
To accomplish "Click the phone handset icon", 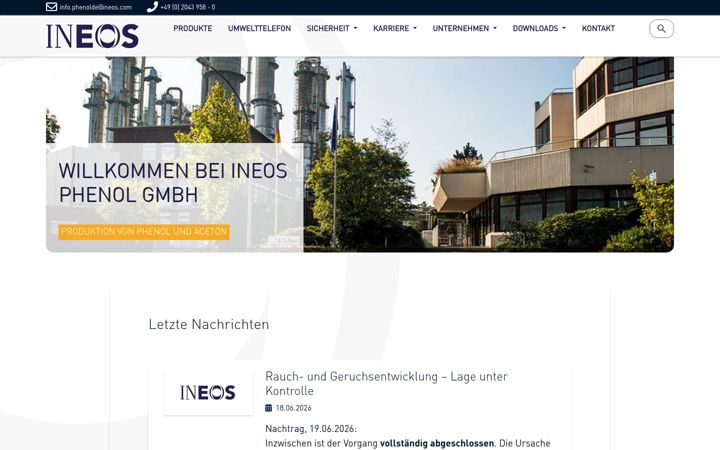I will click(152, 7).
